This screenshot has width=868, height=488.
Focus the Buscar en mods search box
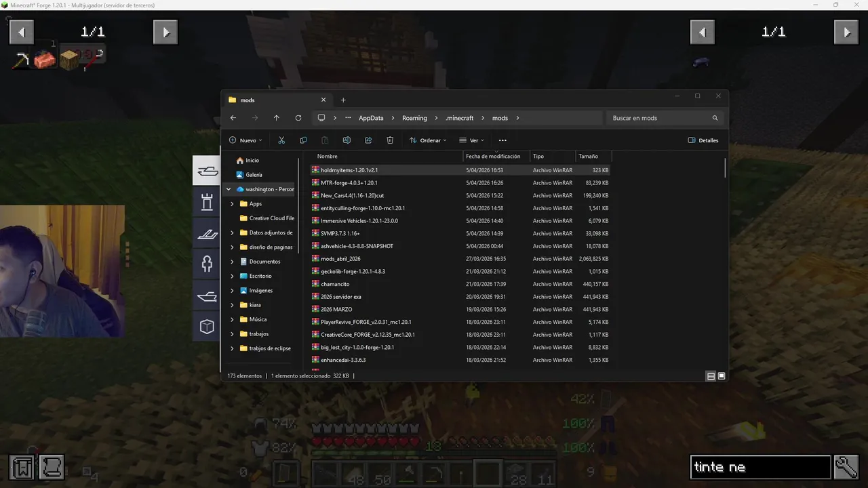point(665,118)
